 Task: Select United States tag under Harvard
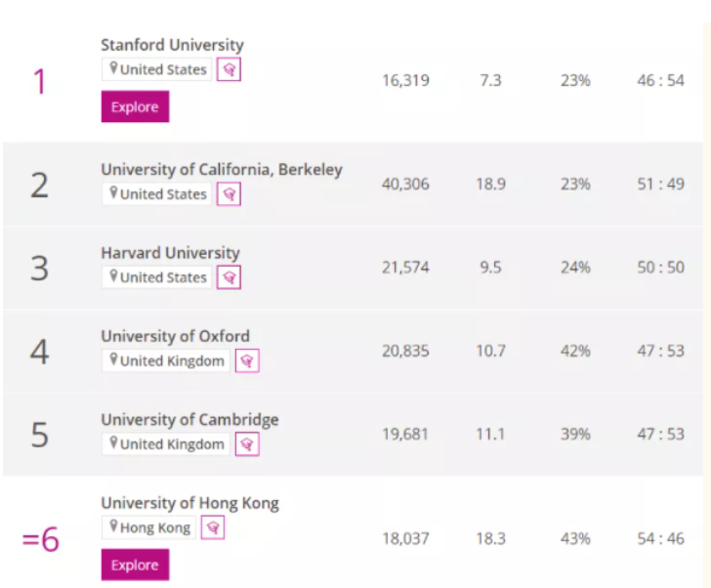[156, 277]
